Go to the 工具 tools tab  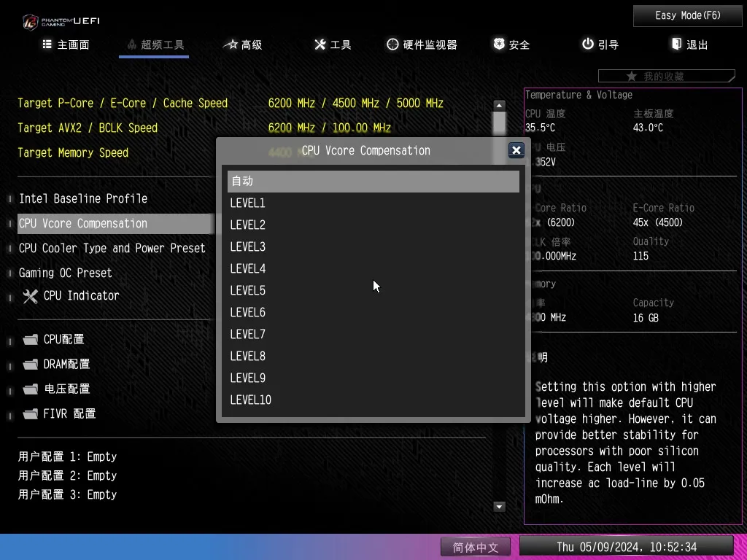333,44
